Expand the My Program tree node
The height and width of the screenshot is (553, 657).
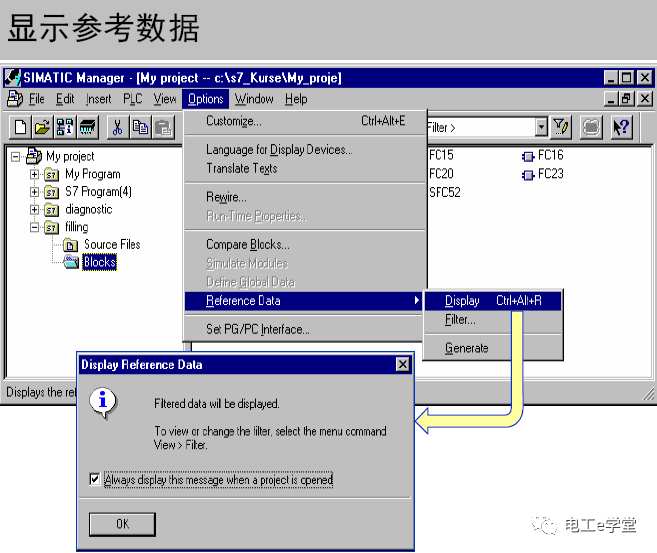34,174
